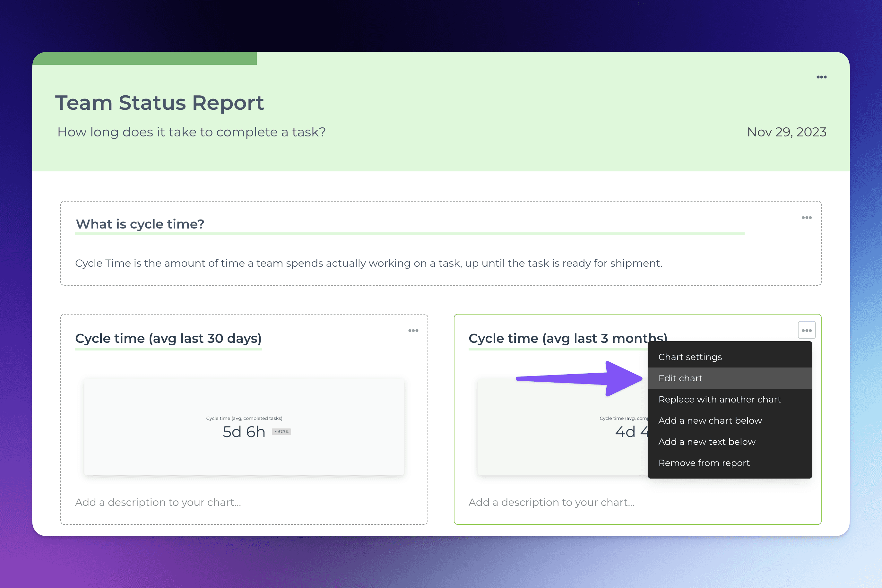Screen dimensions: 882x588
Task: Choose 'Add a new text below'
Action: (706, 442)
